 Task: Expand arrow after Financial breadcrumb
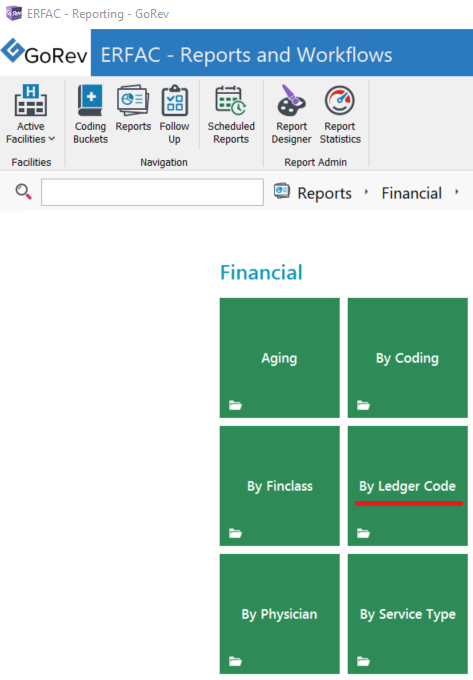coord(457,192)
